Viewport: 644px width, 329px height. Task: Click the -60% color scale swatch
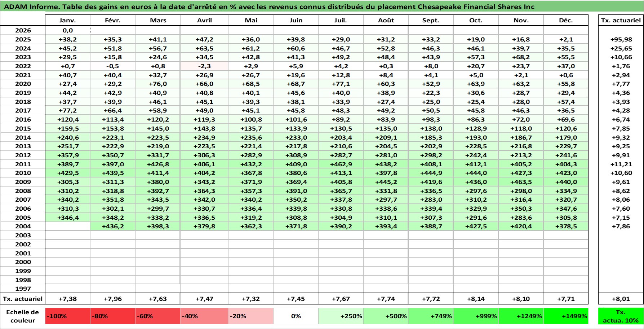pyautogui.click(x=158, y=316)
